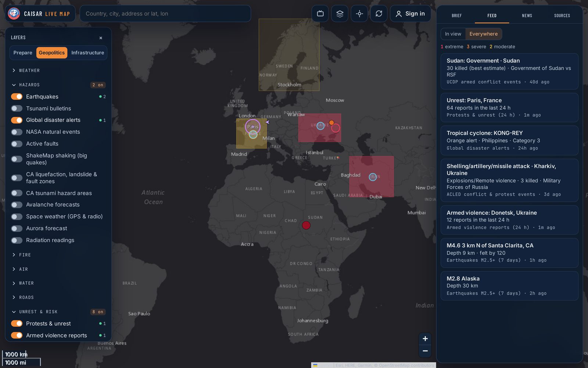Screen dimensions: 588x368
Task: Click the purple Paris unrest circle marker
Action: coord(253,127)
